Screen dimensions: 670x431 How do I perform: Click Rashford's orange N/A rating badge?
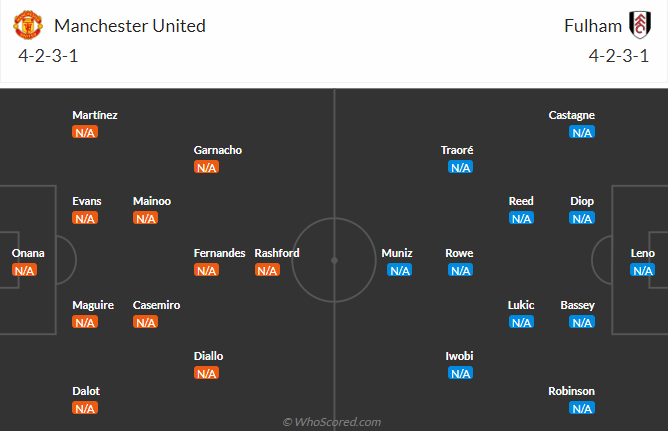[x=267, y=270]
